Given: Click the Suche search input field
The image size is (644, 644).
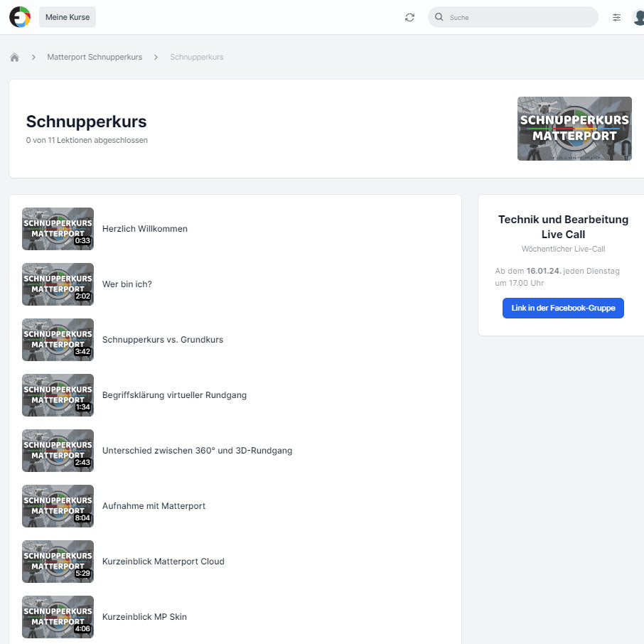Looking at the screenshot, I should [x=519, y=17].
